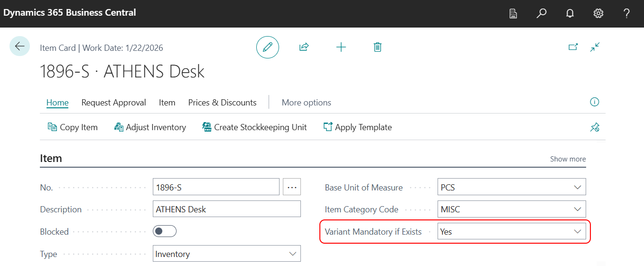Open the Request Approval menu
This screenshot has height=266, width=644.
pos(114,103)
